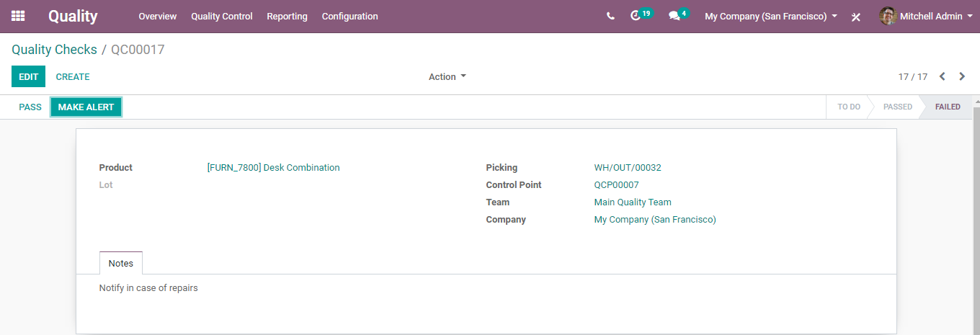Click the Company field label

click(506, 219)
